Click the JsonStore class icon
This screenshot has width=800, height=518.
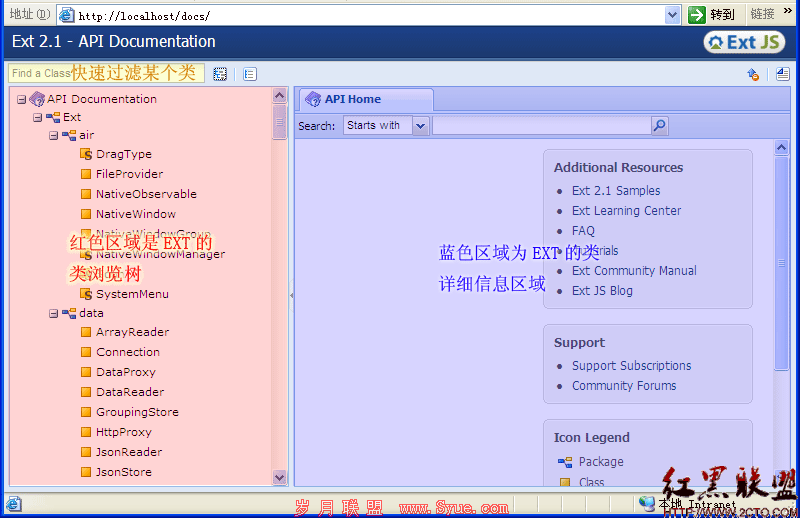click(x=86, y=472)
